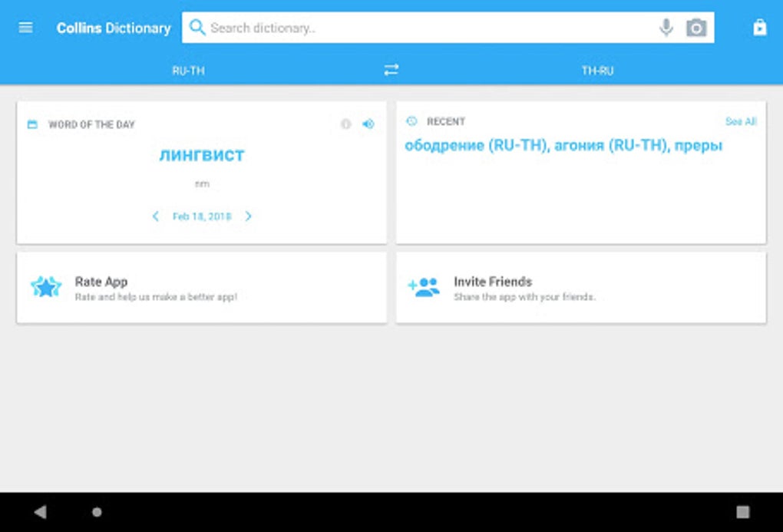
Task: Tap the Android back button
Action: 41,511
